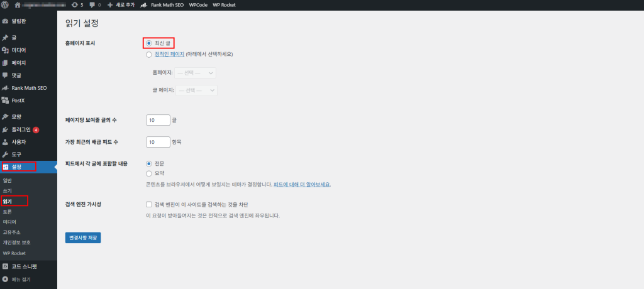Click the 설정 settings icon
This screenshot has height=289, width=644.
[x=6, y=166]
